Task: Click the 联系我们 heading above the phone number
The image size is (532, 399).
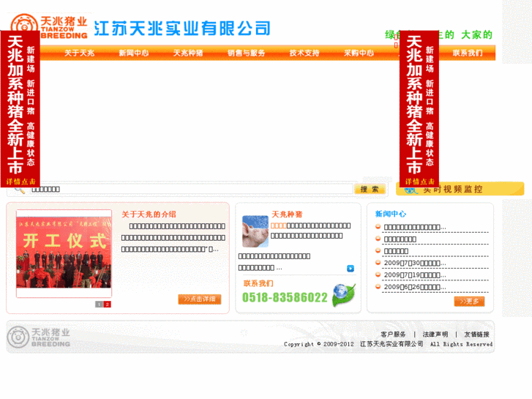Action: [258, 283]
